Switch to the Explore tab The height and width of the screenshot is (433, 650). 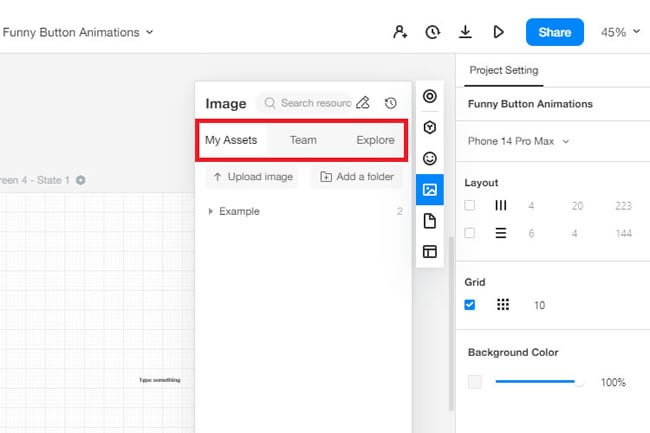375,140
